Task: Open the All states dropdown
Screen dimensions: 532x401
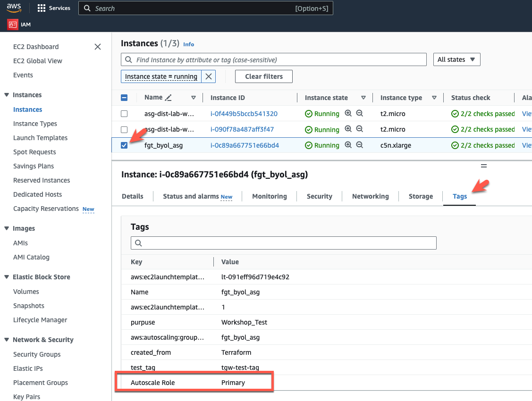Action: tap(456, 59)
